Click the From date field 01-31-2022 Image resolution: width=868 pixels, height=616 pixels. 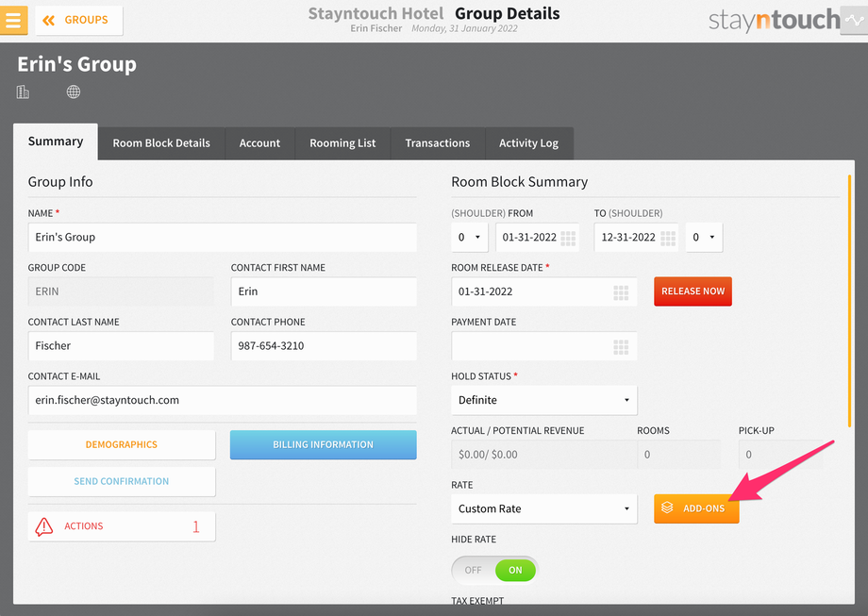click(537, 238)
